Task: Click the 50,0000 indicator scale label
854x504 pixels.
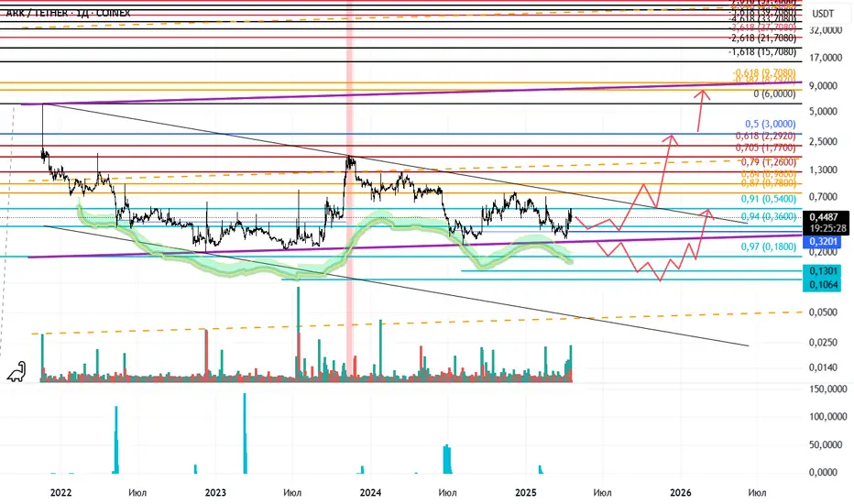Action: (826, 445)
